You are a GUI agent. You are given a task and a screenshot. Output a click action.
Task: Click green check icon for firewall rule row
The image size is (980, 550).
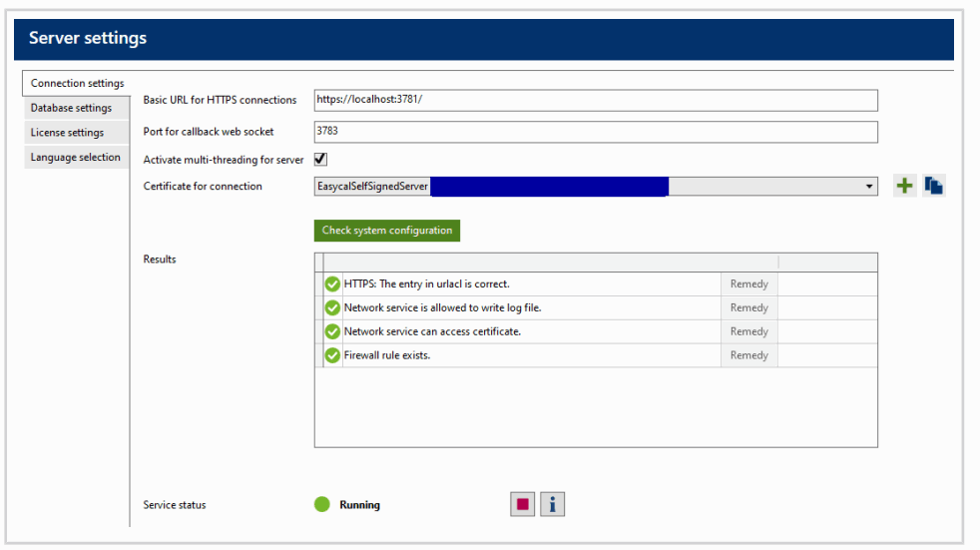pos(332,355)
